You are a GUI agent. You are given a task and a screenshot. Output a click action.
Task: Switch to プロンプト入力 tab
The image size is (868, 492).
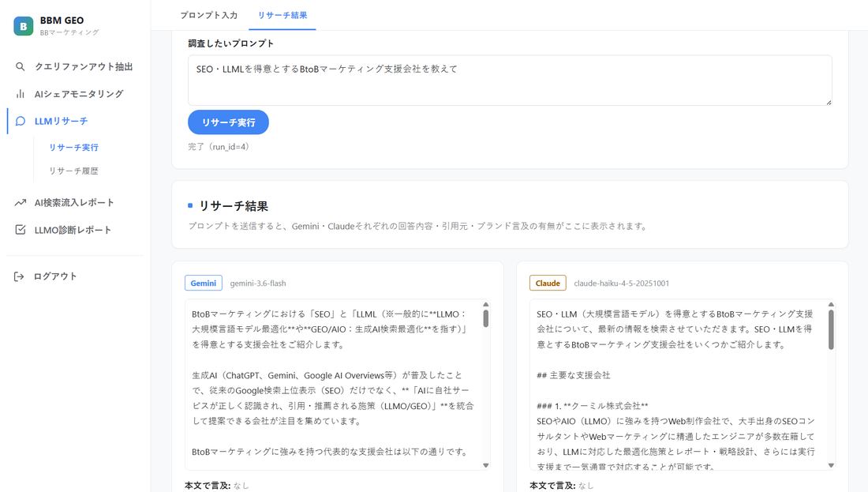[208, 15]
